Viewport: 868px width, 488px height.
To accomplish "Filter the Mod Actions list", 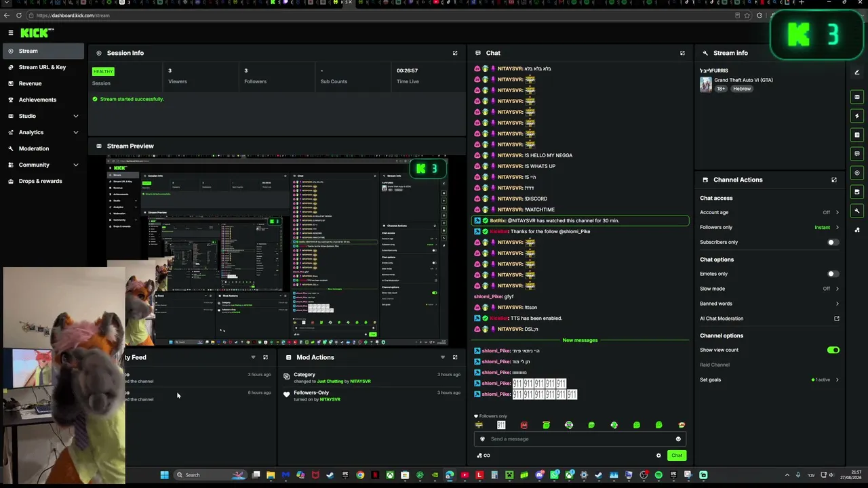I will point(443,357).
